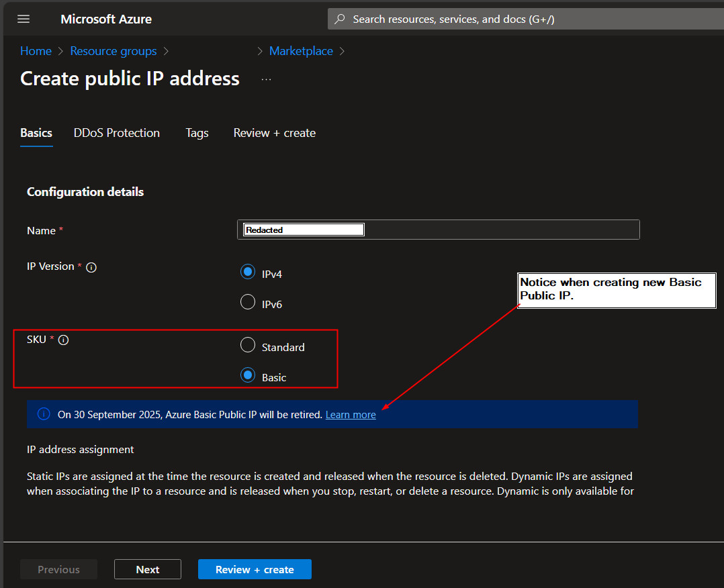Choose the Standard SKU option

point(248,345)
